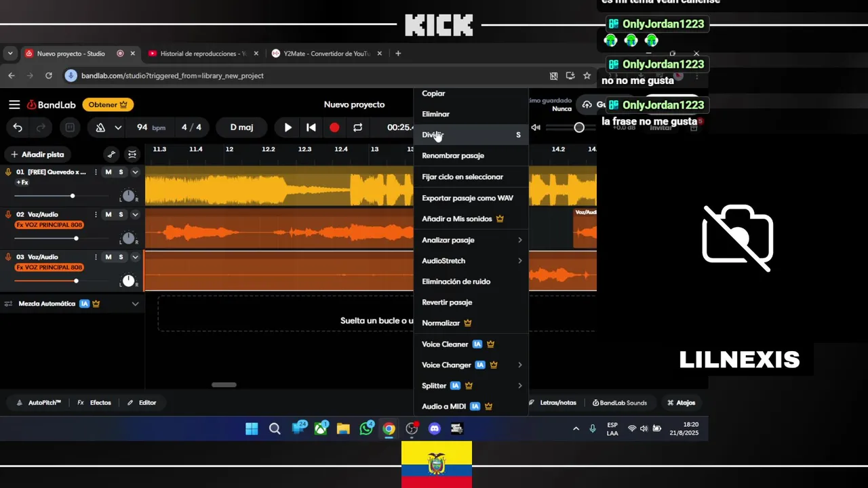Select Copiar in the context menu

click(x=471, y=94)
